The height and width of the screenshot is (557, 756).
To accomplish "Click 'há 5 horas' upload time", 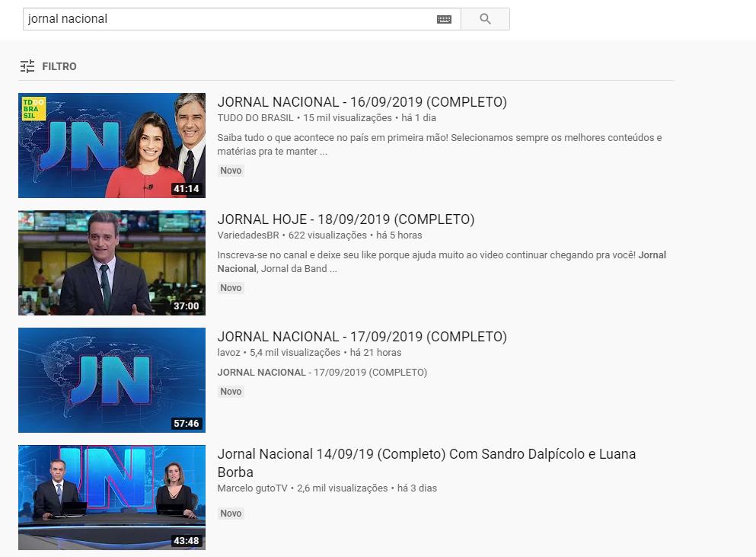I will [x=399, y=235].
